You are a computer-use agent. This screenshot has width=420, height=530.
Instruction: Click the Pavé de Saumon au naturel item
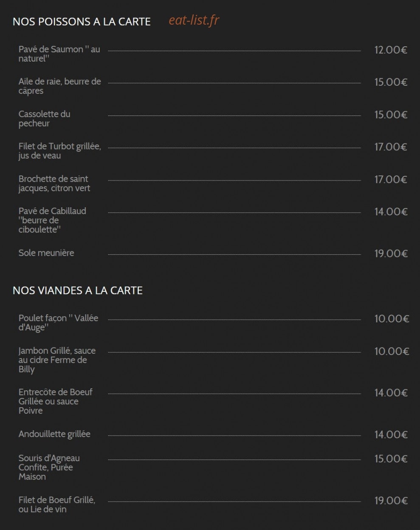tap(59, 54)
